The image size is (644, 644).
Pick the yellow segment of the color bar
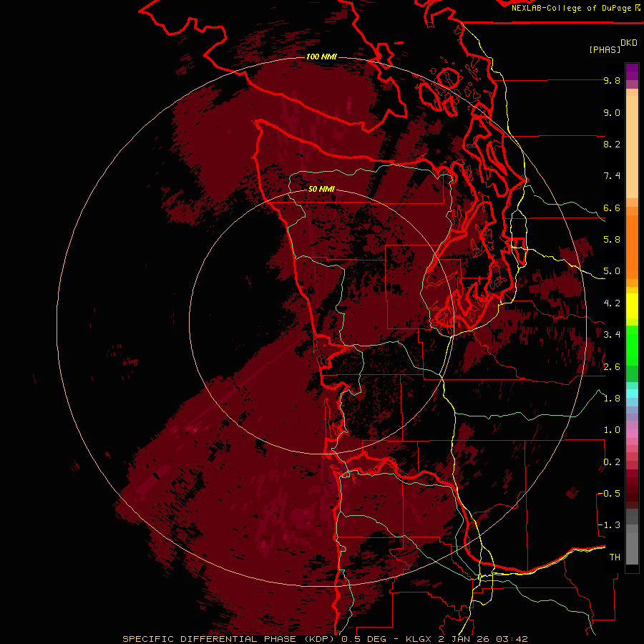(x=632, y=306)
